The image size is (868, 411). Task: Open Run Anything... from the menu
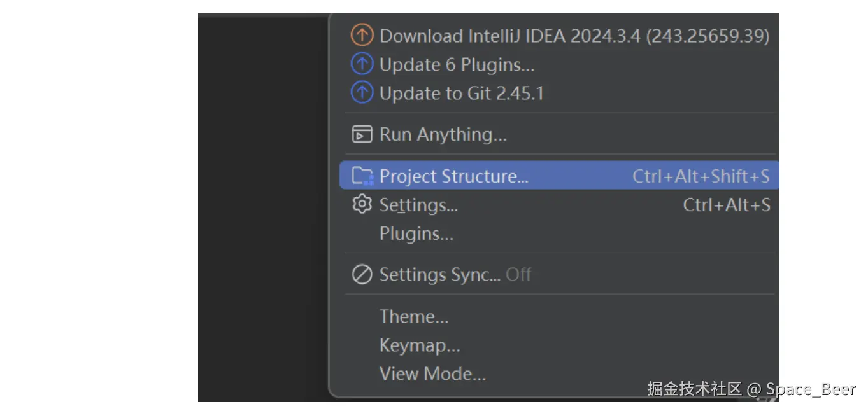443,134
